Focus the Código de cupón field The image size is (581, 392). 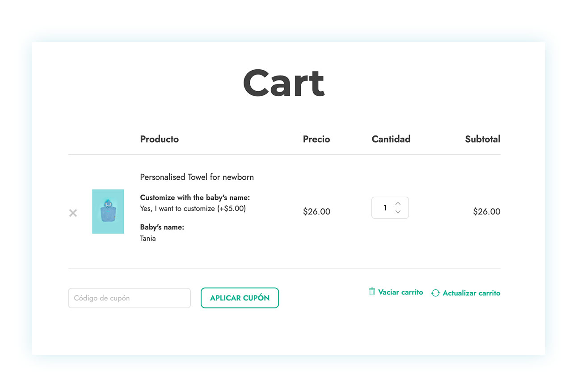pyautogui.click(x=129, y=298)
